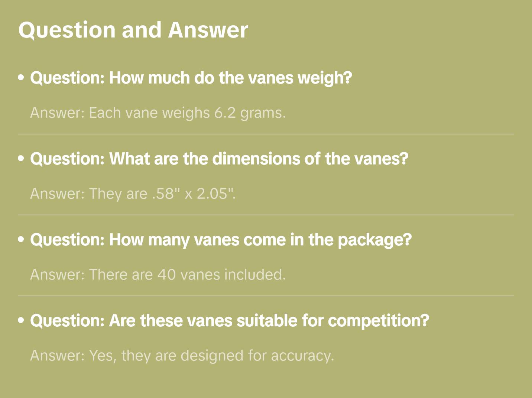The image size is (532, 398).
Task: Select the "What are the dimensions" question
Action: coord(219,159)
